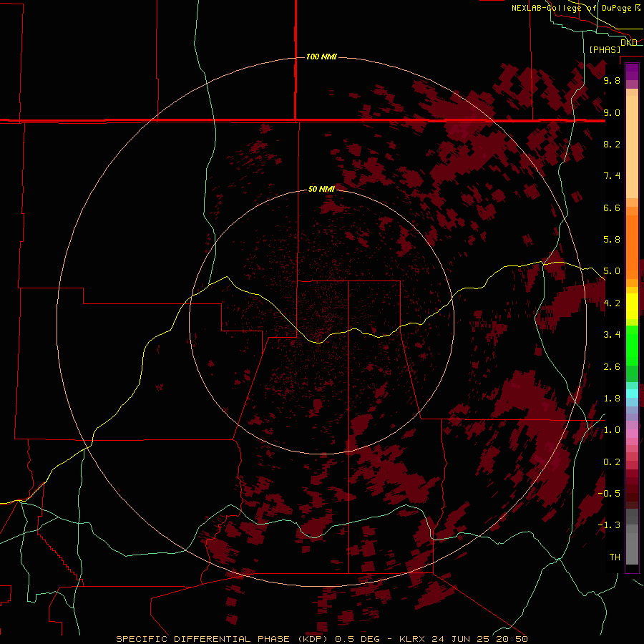Viewport: 644px width, 644px height.
Task: Click the 2.6 value on the color scale
Action: 612,367
